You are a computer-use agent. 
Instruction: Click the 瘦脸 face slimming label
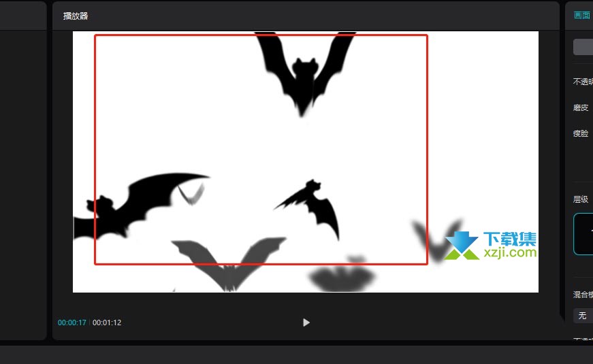(581, 133)
